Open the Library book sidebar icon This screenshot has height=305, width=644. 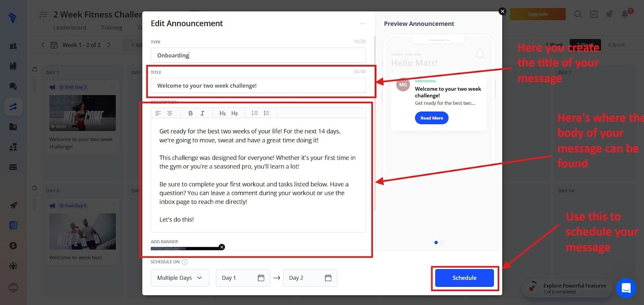(13, 66)
